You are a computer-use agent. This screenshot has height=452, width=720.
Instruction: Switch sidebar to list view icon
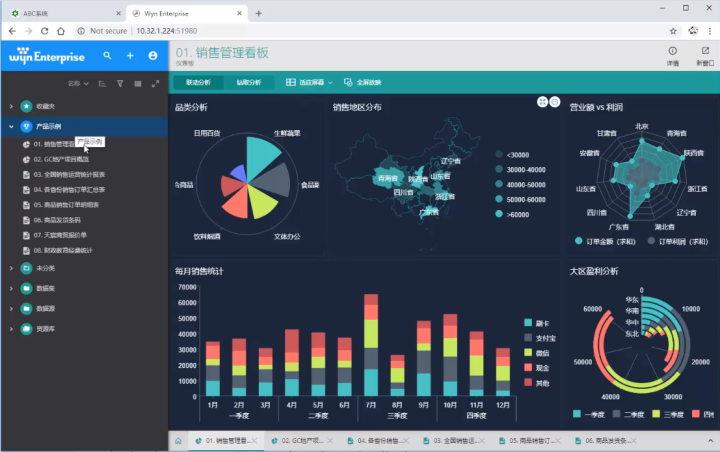(138, 84)
